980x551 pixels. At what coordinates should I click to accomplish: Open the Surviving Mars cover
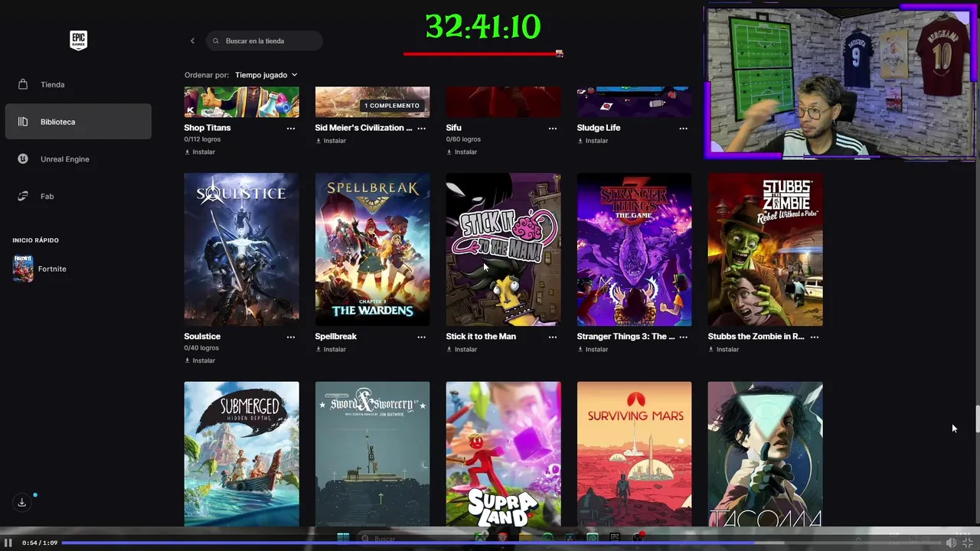pos(634,454)
